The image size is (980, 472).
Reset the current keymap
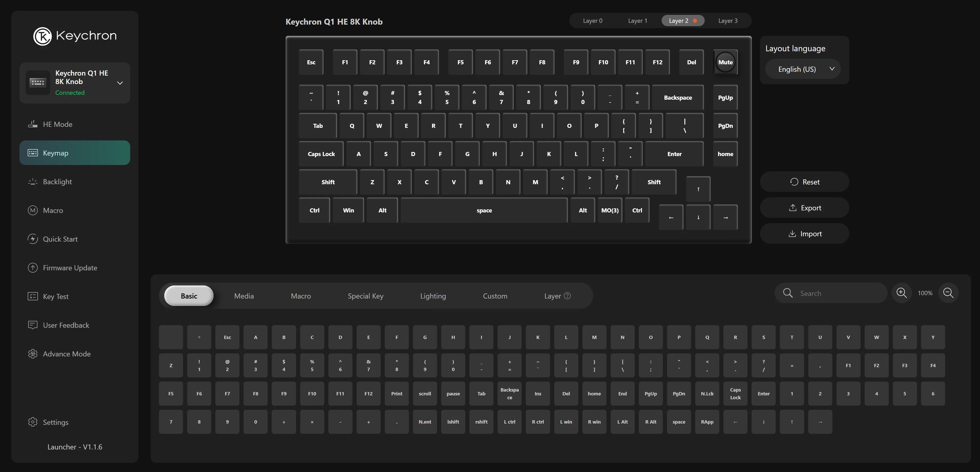[804, 181]
